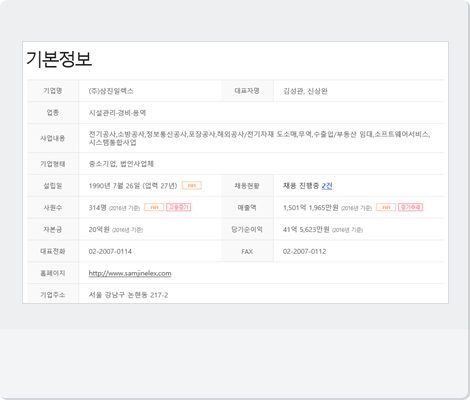
Task: Click FAX number 02-2007-0112
Action: pyautogui.click(x=304, y=251)
